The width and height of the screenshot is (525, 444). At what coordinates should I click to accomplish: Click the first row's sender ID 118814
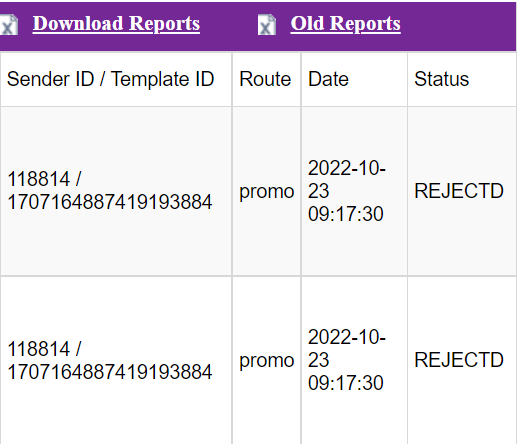coord(39,179)
